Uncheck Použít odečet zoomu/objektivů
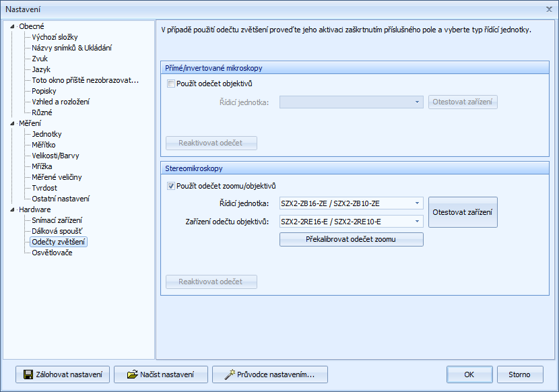Screen dimensions: 559x392 tap(171, 186)
